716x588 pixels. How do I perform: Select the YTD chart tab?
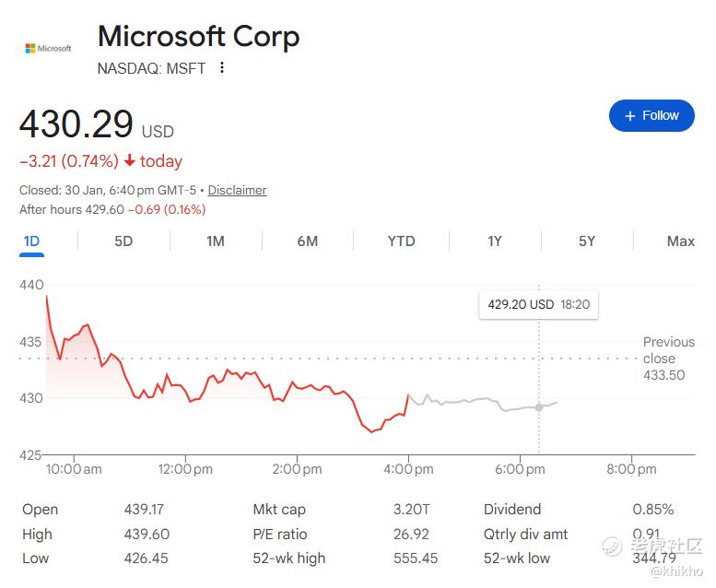click(x=401, y=241)
